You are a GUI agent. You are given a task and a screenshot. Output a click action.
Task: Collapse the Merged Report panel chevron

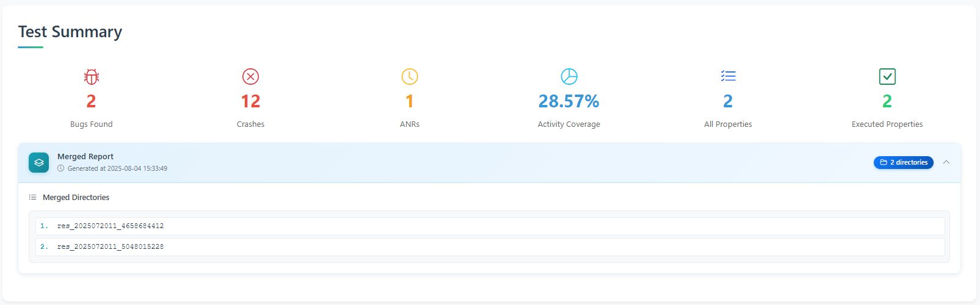pyautogui.click(x=946, y=162)
